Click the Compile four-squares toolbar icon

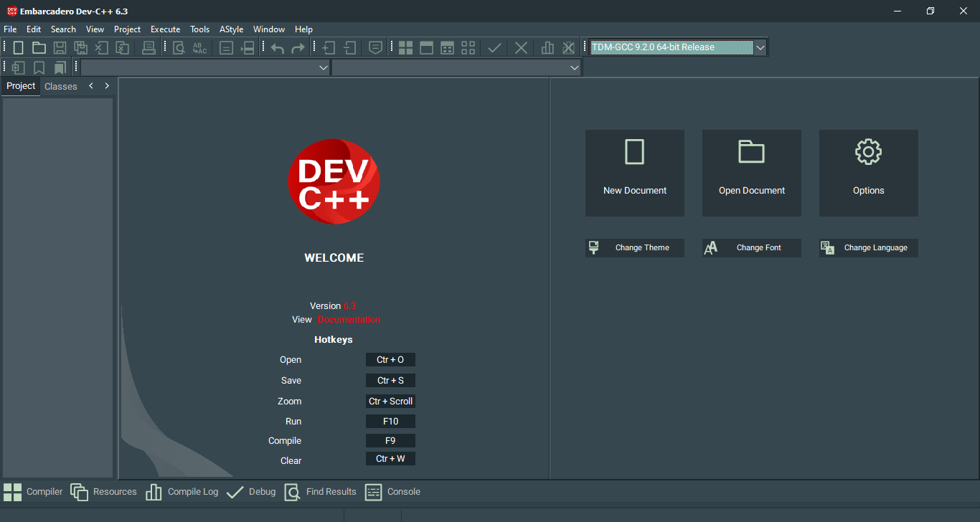(406, 48)
